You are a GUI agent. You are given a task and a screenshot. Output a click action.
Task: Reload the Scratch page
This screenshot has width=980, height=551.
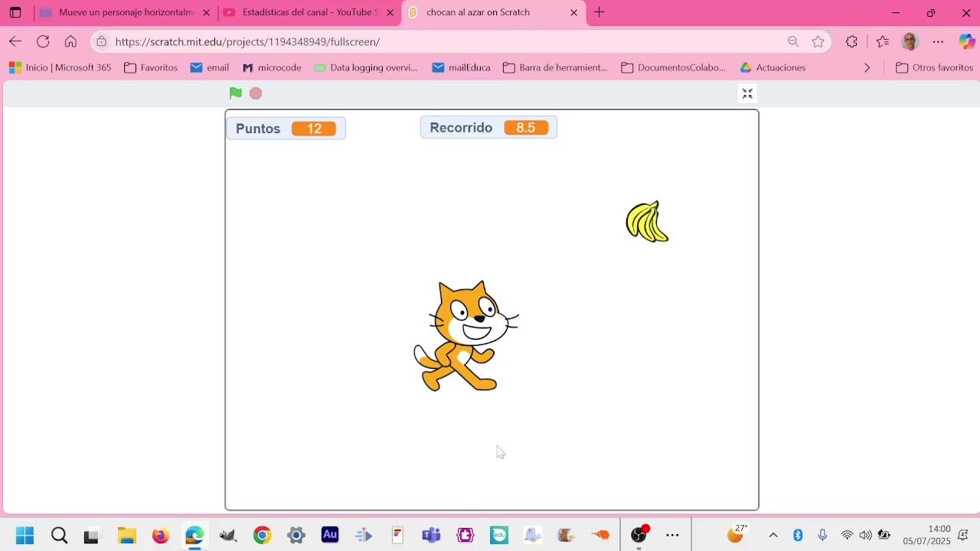coord(43,41)
